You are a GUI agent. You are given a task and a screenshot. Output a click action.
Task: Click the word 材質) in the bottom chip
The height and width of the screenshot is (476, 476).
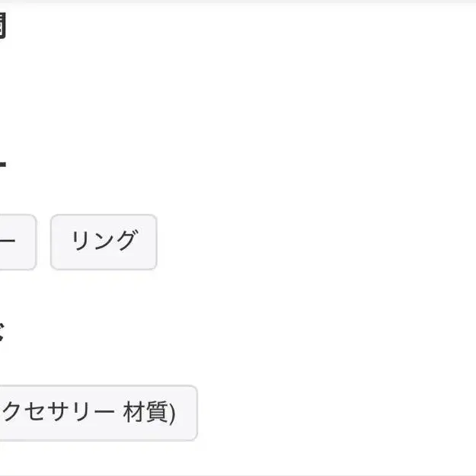149,413
